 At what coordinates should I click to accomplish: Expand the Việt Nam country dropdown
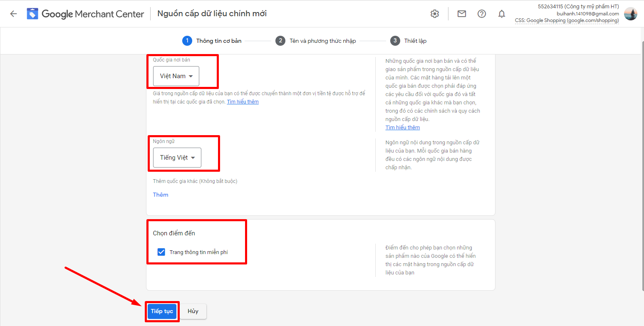[x=176, y=76]
